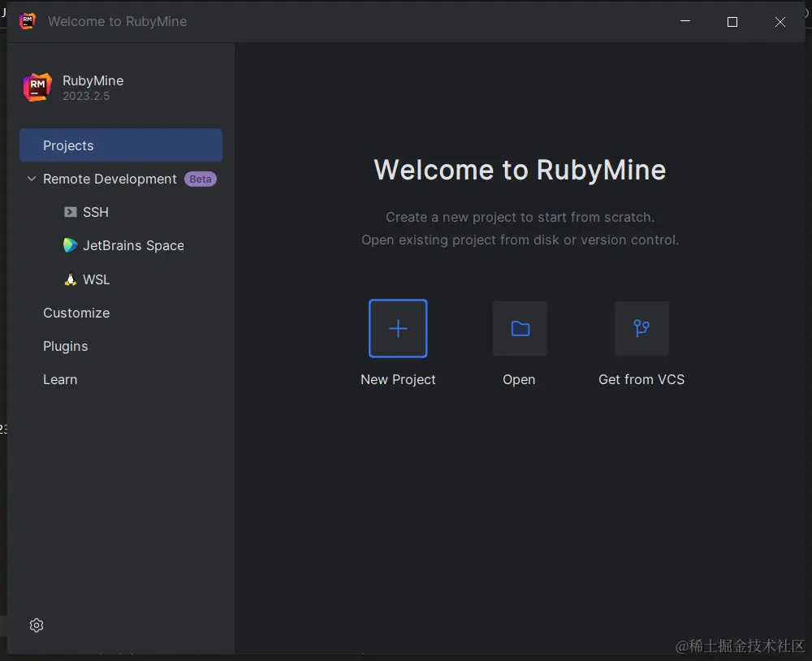Click the New Project label
This screenshot has height=661, width=812.
tap(398, 380)
